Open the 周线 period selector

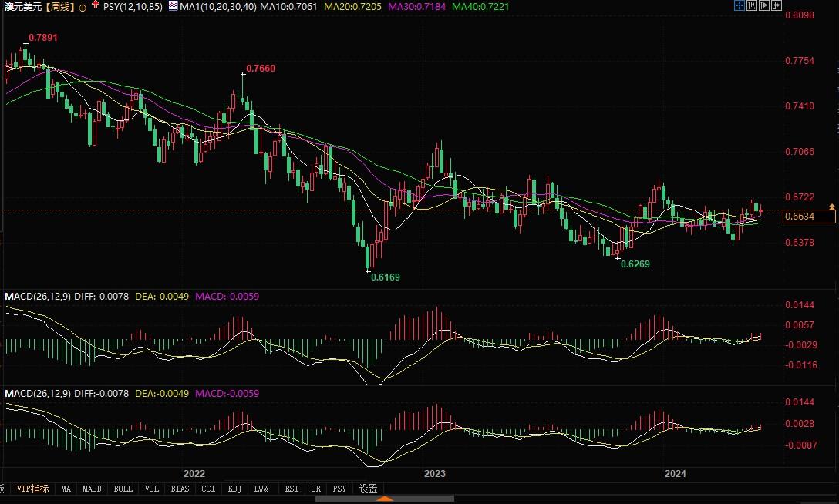pyautogui.click(x=59, y=7)
